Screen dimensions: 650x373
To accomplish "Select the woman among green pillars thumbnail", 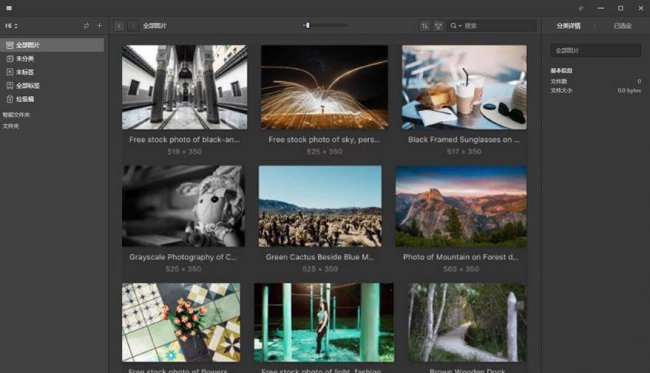I will [324, 322].
